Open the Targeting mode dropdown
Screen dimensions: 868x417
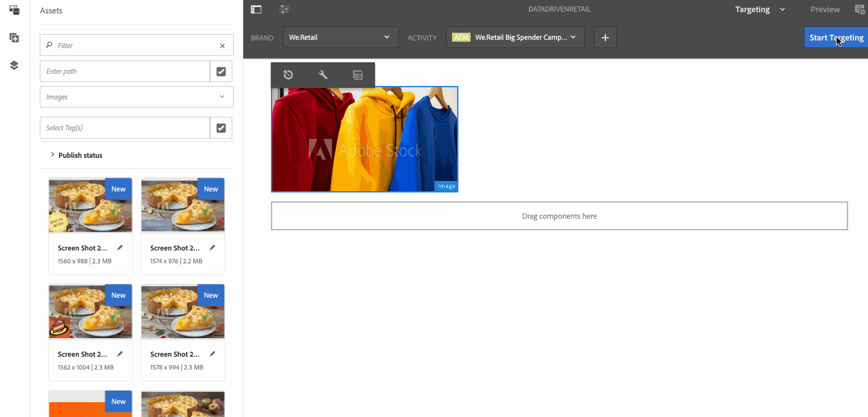point(760,10)
